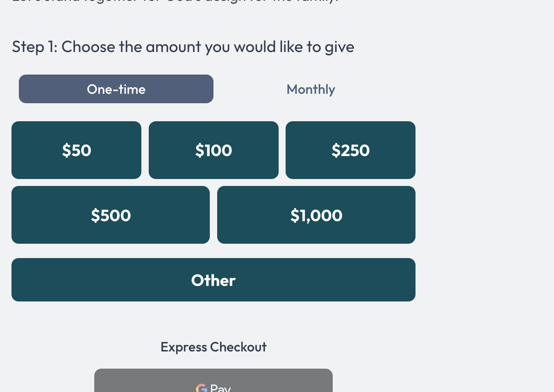Screen dimensions: 554x392
Task: Pick the $250 donation button
Action: (x=350, y=150)
